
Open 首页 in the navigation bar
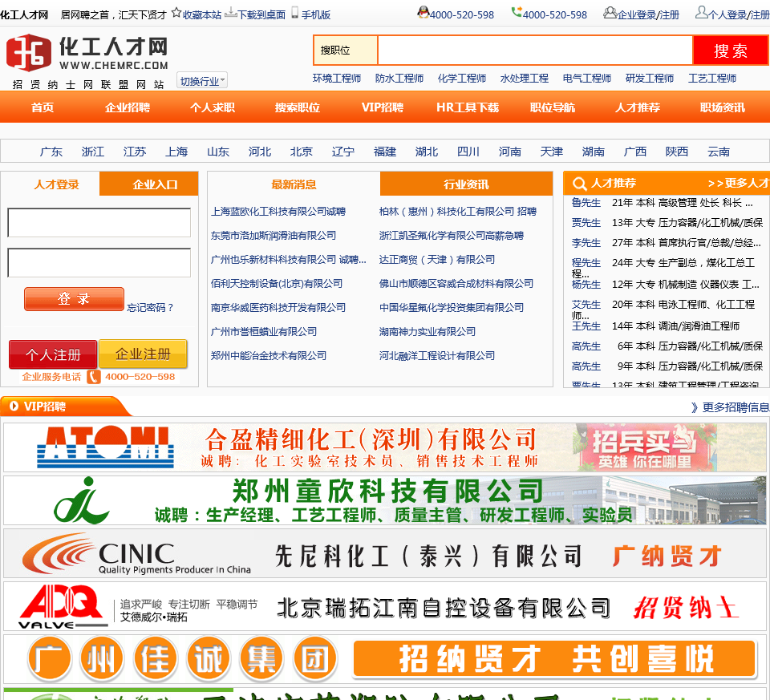[x=43, y=107]
